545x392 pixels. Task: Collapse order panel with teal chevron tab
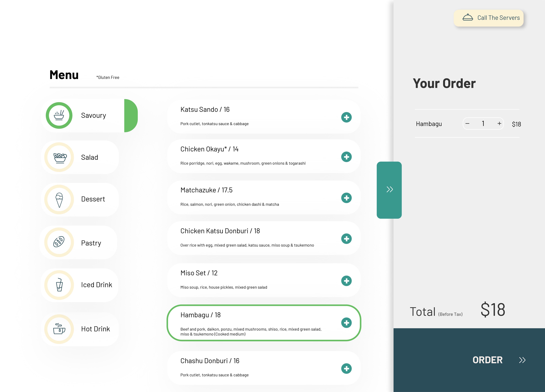pyautogui.click(x=389, y=190)
